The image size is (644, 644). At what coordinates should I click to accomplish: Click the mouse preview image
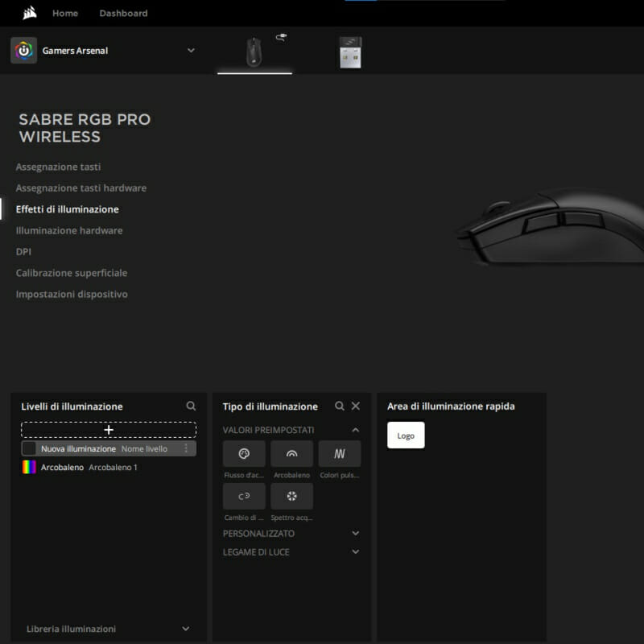pyautogui.click(x=551, y=225)
